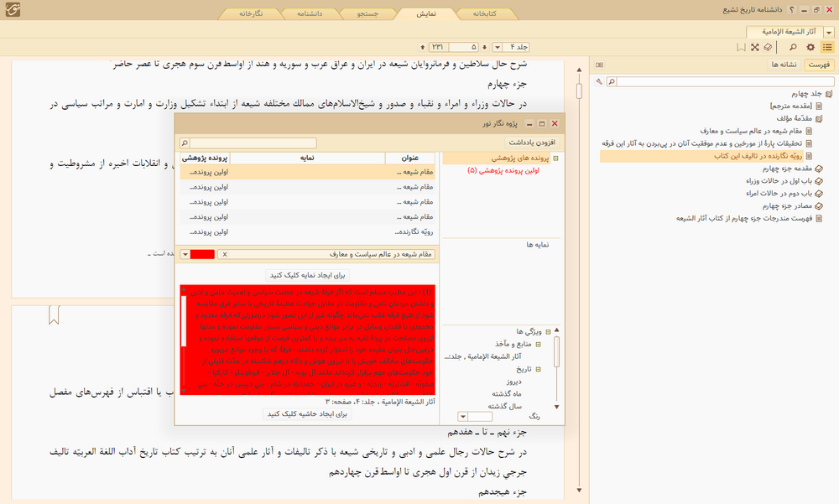
Task: Switch to 'جستجو' tab
Action: [x=368, y=14]
